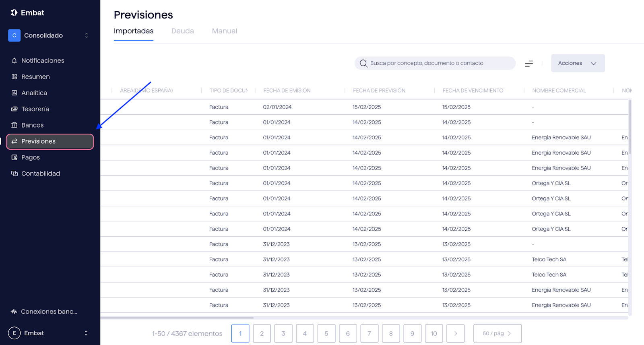
Task: Open the Pagos wallet icon
Action: [x=14, y=157]
